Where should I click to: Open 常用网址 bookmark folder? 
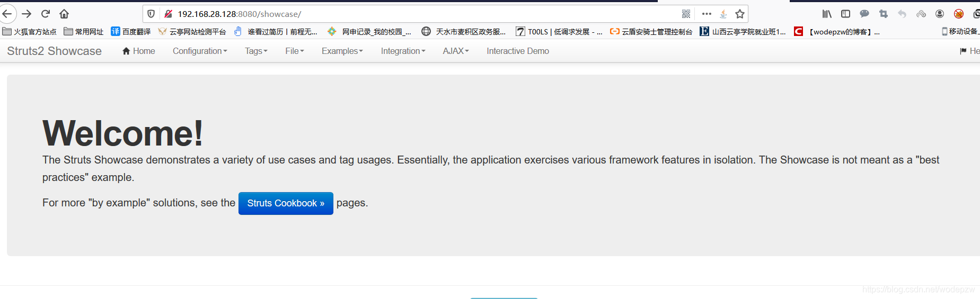(x=83, y=32)
